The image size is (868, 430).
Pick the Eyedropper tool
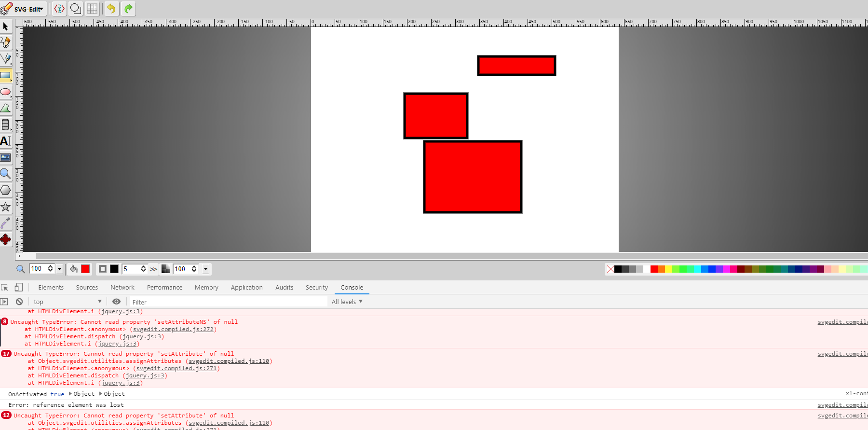pyautogui.click(x=6, y=223)
